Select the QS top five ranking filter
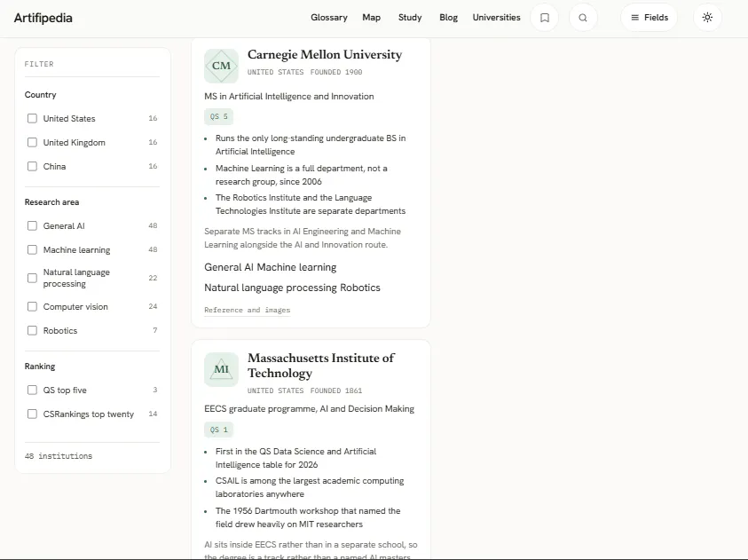The width and height of the screenshot is (748, 560). 32,390
